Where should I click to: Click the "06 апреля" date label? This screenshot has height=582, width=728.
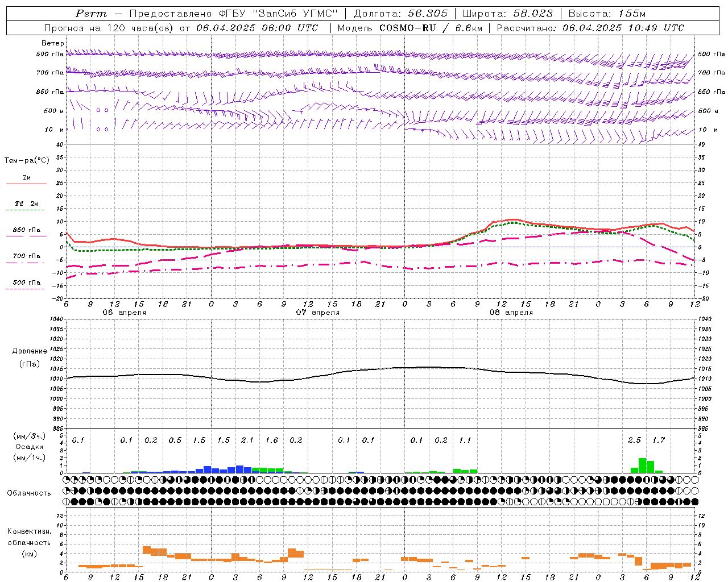[x=124, y=313]
